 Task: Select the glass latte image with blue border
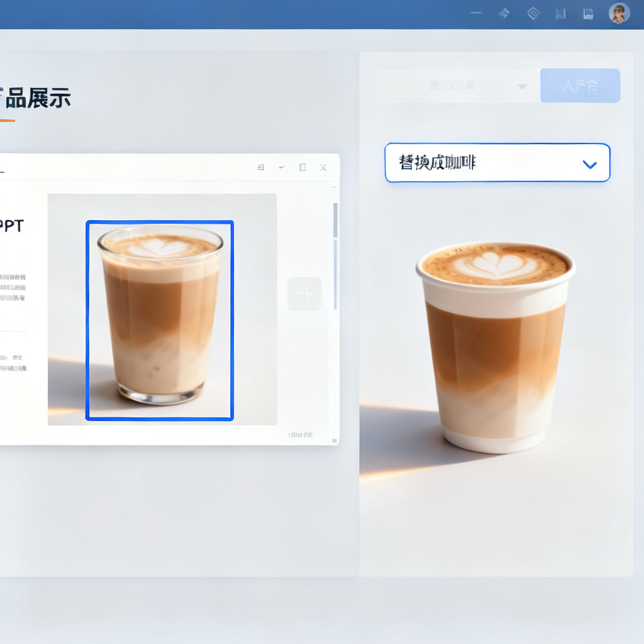coord(159,320)
